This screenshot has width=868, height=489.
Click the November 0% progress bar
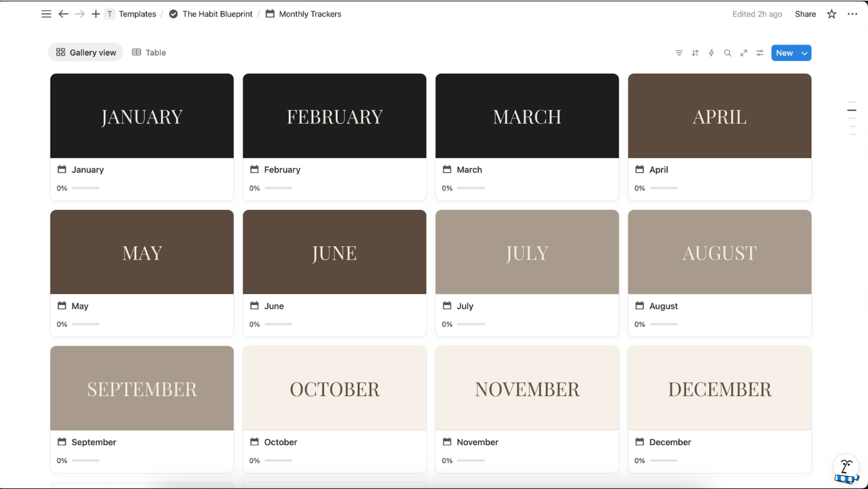[x=471, y=461]
